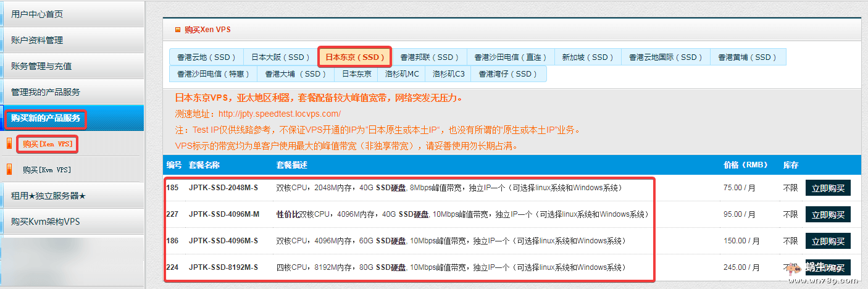Open 购买Kvm架构VPS sidebar item
This screenshot has height=289, width=868.
tap(46, 222)
